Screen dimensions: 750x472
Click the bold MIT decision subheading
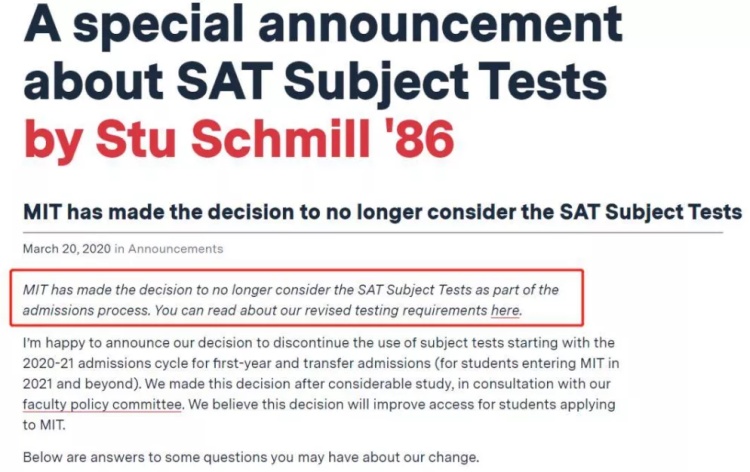point(382,212)
